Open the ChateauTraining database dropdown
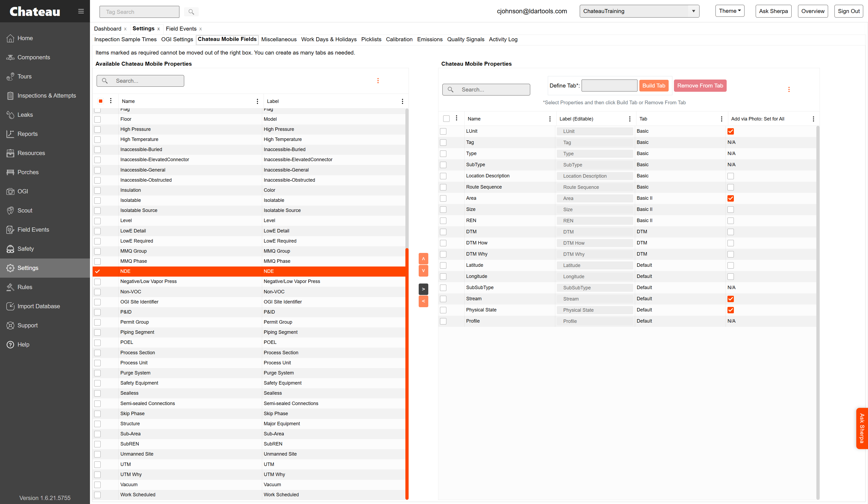868x504 pixels. click(x=639, y=11)
